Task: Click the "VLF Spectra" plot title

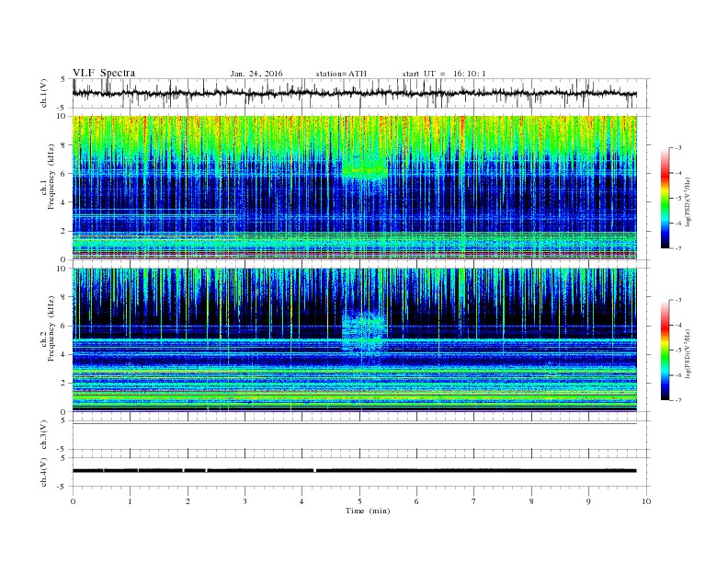Action: 104,73
